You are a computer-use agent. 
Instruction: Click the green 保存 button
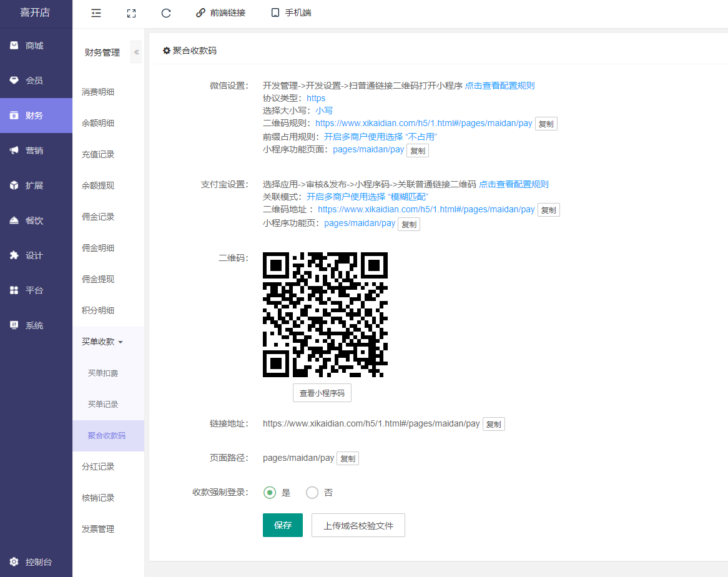[283, 525]
